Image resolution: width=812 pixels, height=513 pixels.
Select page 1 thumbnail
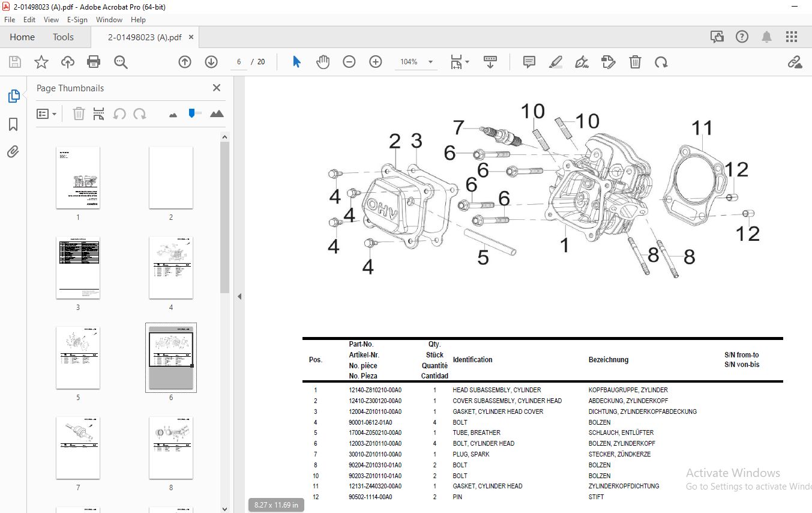pyautogui.click(x=78, y=177)
